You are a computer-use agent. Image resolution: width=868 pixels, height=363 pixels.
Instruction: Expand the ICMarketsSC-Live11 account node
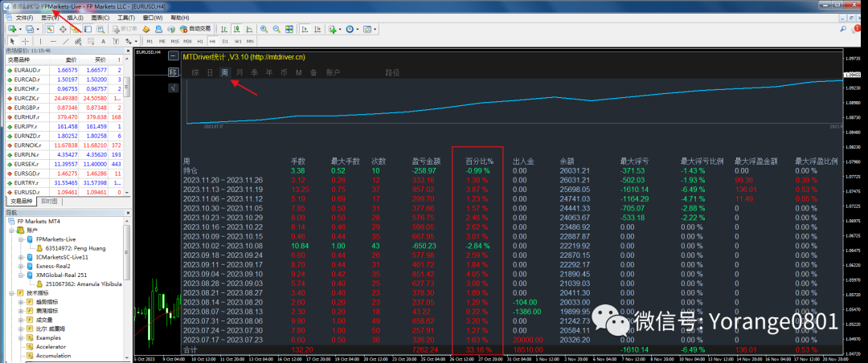click(x=21, y=257)
